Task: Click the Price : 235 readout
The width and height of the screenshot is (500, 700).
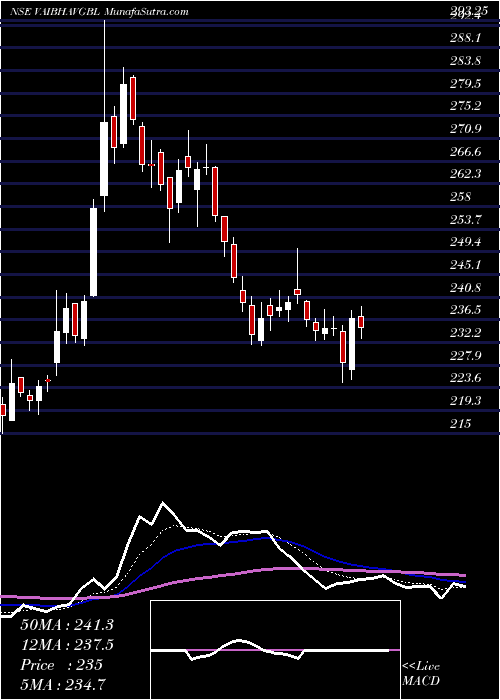Action: [x=62, y=665]
